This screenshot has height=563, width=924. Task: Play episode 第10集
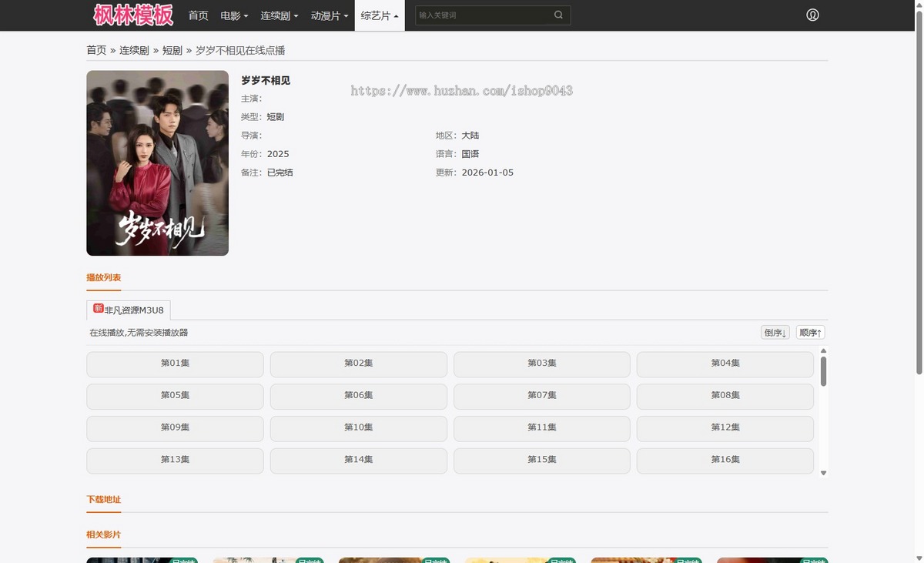(x=359, y=428)
